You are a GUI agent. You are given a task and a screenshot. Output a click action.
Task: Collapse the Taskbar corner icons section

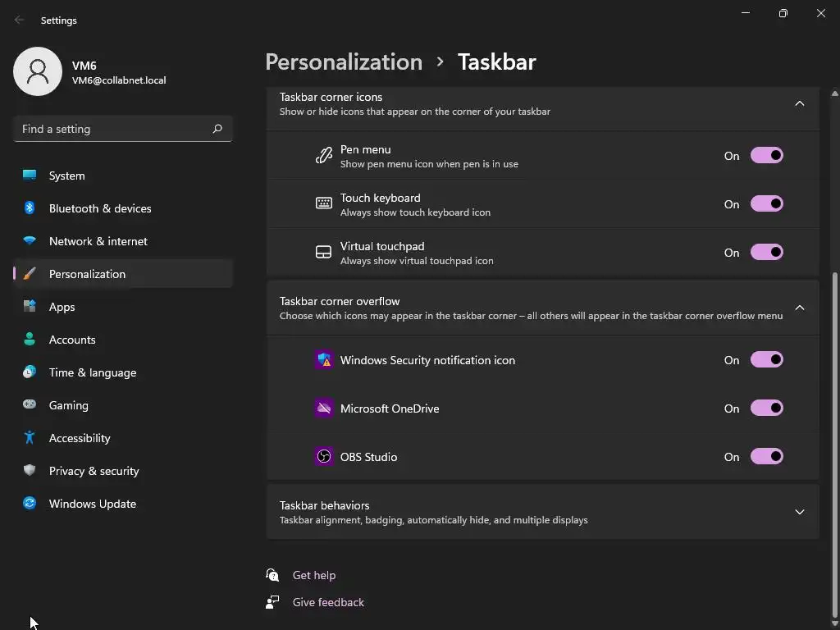799,103
